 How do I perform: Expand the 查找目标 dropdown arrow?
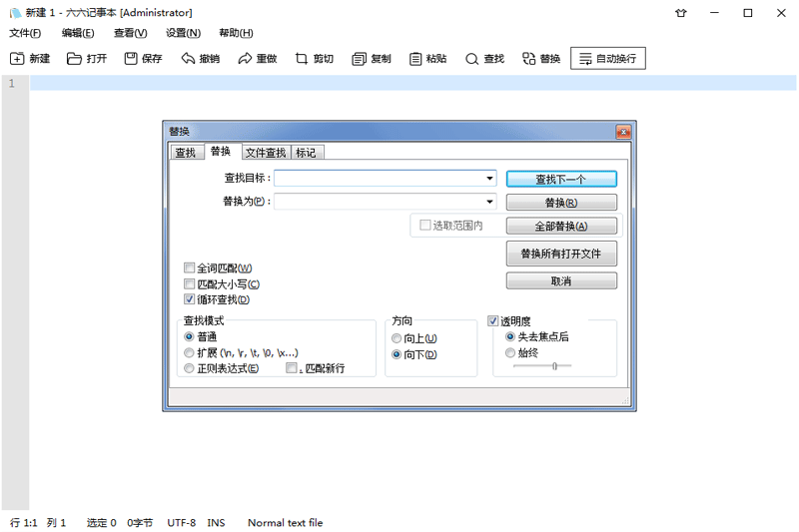tap(489, 179)
